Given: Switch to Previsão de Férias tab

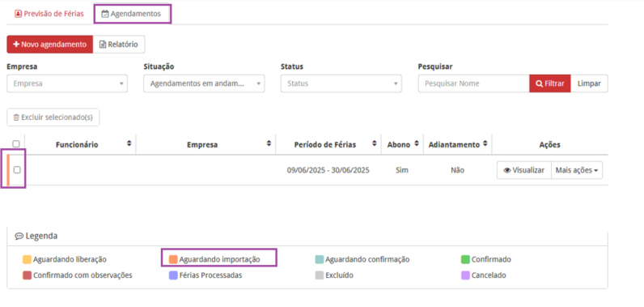Looking at the screenshot, I should (x=49, y=14).
